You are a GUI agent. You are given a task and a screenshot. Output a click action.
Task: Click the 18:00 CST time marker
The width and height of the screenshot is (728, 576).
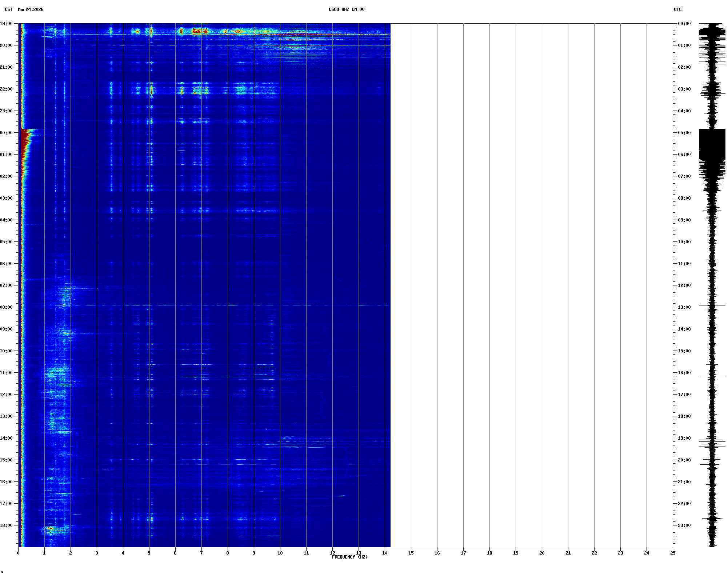[7, 525]
